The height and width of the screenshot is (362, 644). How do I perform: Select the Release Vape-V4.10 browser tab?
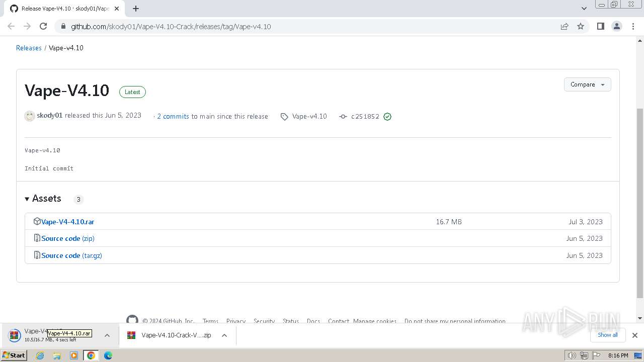(x=64, y=9)
